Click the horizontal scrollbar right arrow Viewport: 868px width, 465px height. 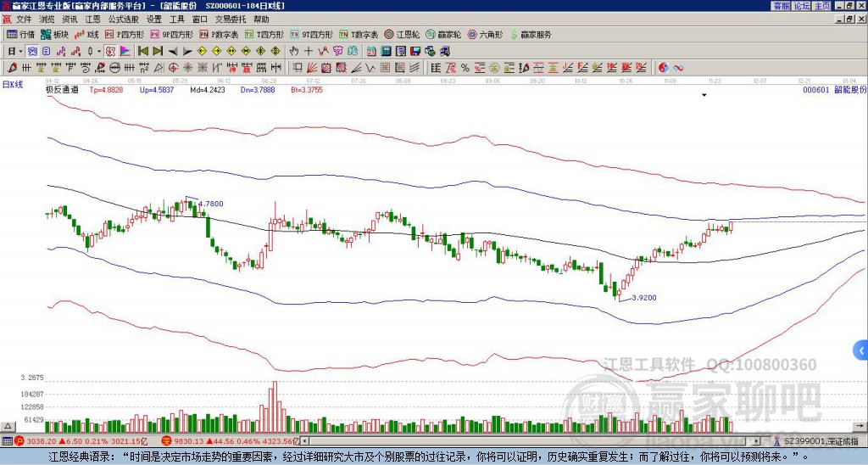tap(757, 441)
